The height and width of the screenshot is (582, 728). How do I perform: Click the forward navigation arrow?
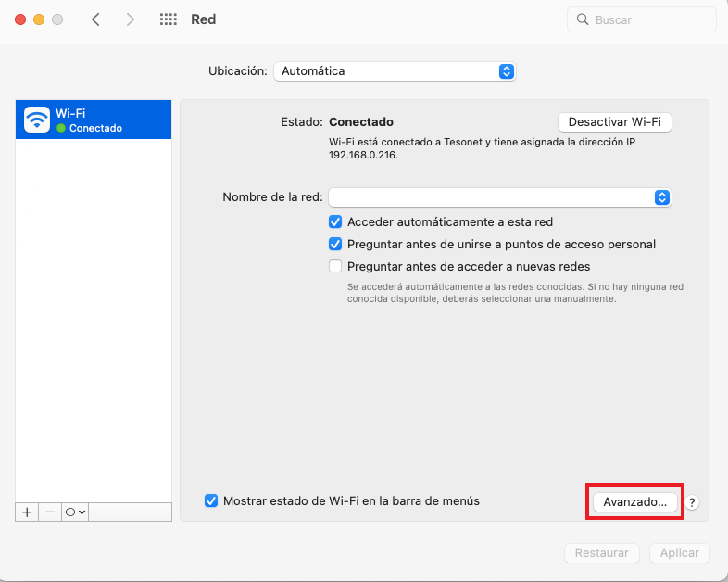[x=130, y=19]
